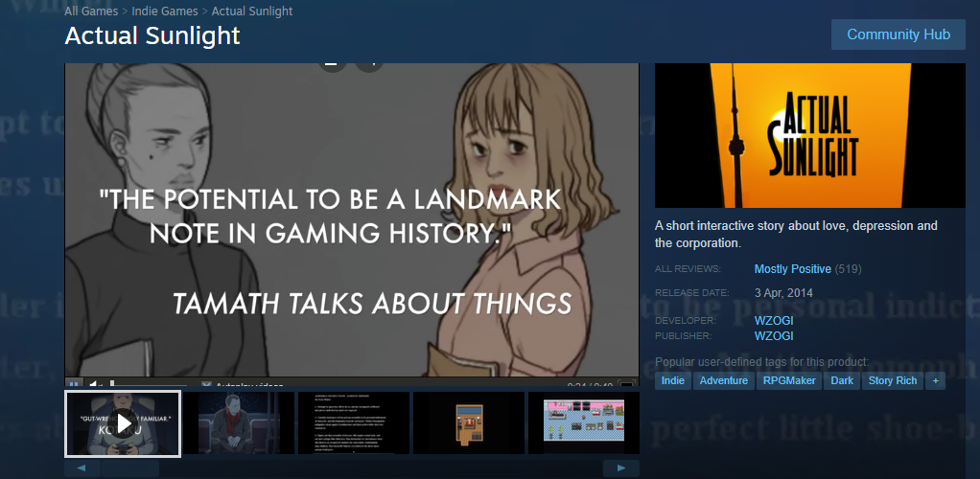This screenshot has height=479, width=980.
Task: Select the Dark tag
Action: (x=842, y=381)
